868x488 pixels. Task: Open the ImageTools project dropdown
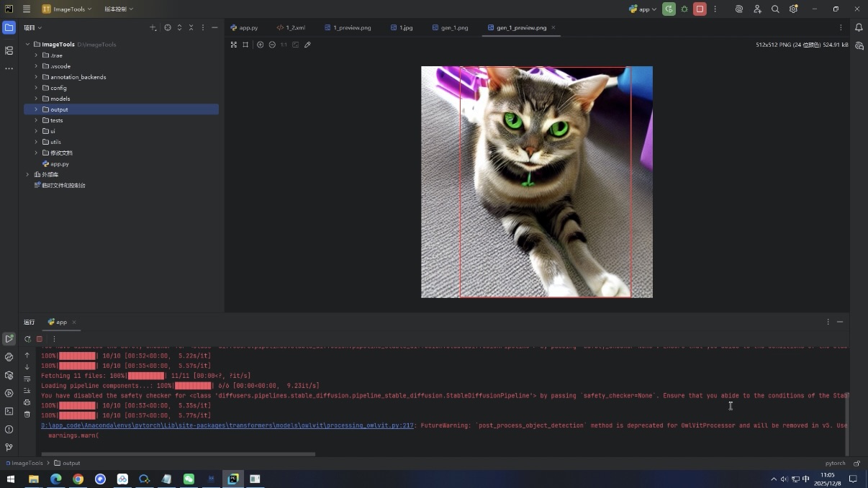(67, 9)
